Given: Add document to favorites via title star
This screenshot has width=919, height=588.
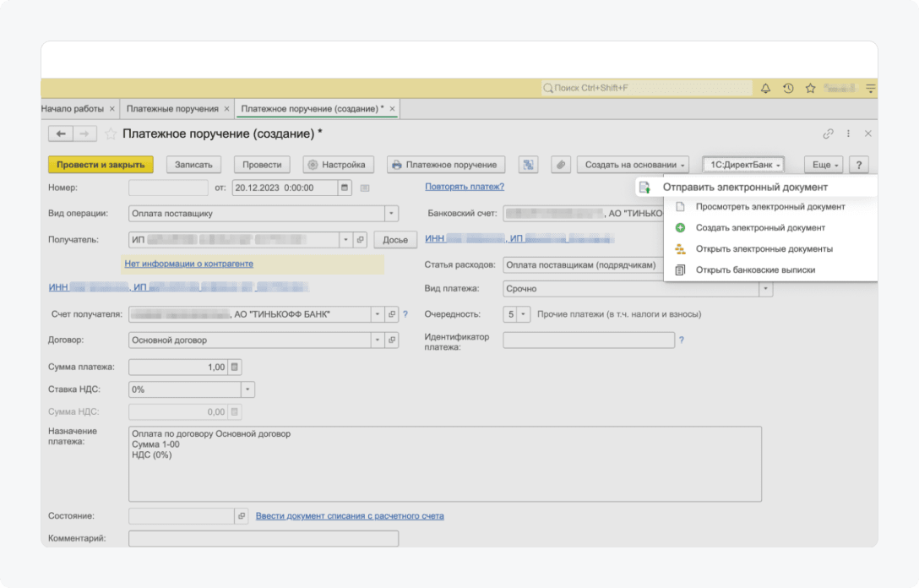Looking at the screenshot, I should (x=110, y=133).
